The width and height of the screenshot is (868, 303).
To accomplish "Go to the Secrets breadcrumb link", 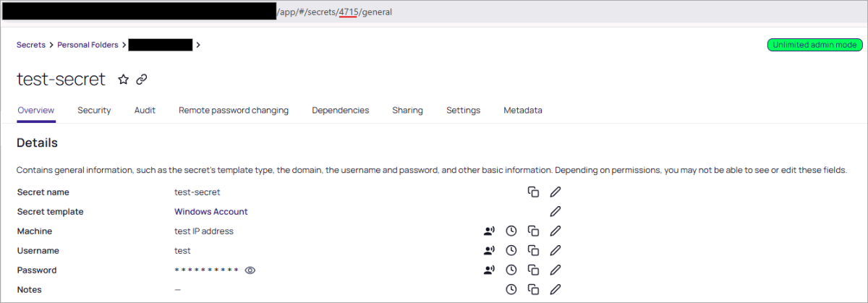I will [31, 45].
